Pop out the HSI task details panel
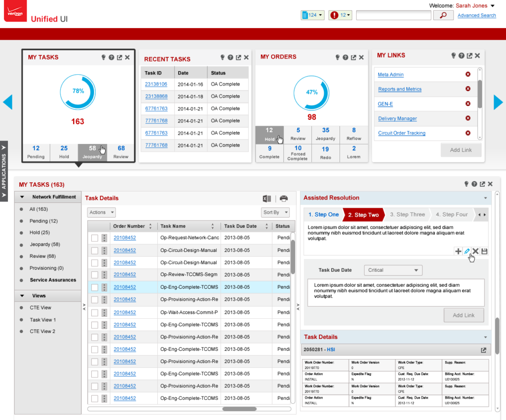The width and height of the screenshot is (506, 420). [x=483, y=350]
